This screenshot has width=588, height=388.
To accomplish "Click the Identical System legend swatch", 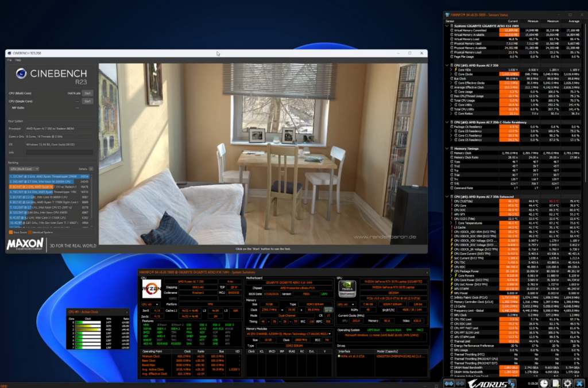I will [30, 232].
